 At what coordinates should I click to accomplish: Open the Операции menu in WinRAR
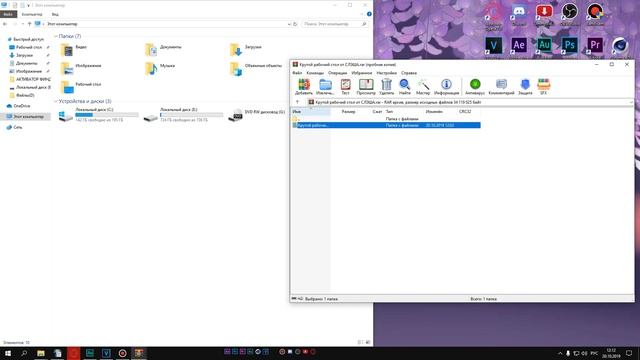tap(338, 73)
